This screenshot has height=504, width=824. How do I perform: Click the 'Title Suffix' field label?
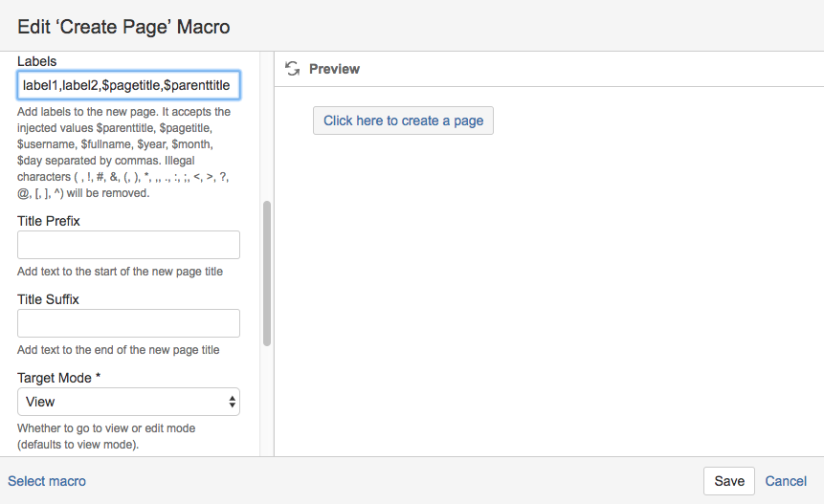48,299
